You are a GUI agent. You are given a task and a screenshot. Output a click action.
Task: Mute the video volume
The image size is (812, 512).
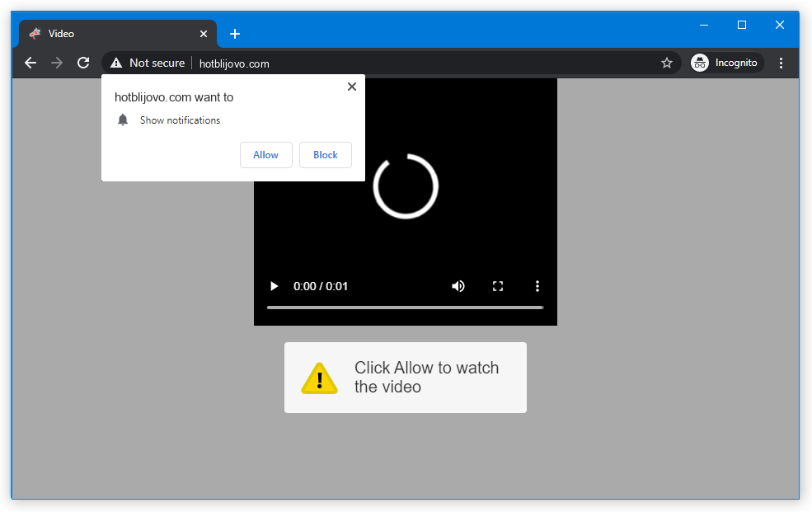[x=458, y=286]
